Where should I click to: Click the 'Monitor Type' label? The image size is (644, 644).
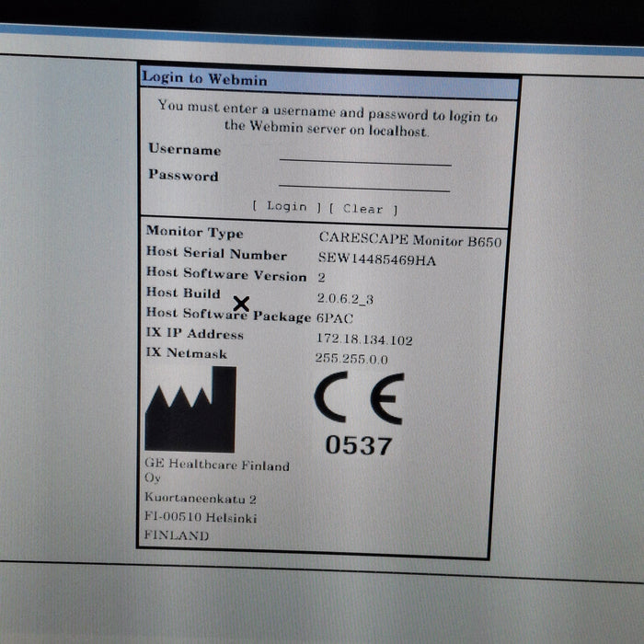tap(195, 233)
